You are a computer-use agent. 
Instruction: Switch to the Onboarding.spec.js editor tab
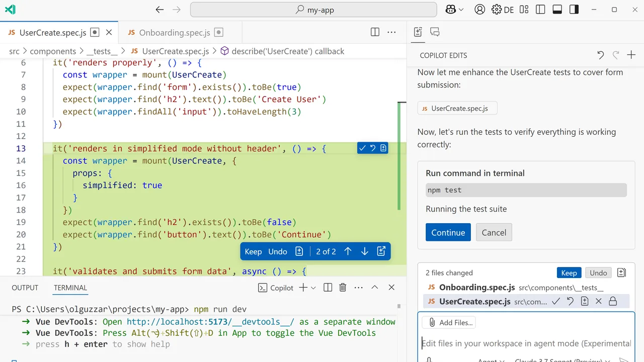174,33
